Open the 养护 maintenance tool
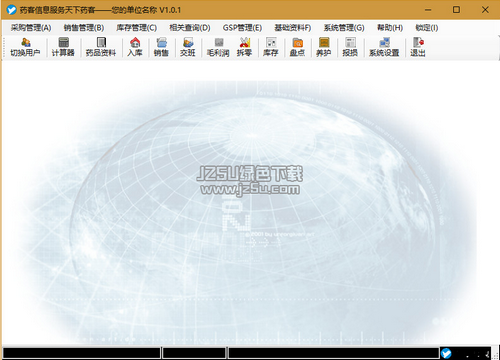The width and height of the screenshot is (500, 360). pos(324,47)
